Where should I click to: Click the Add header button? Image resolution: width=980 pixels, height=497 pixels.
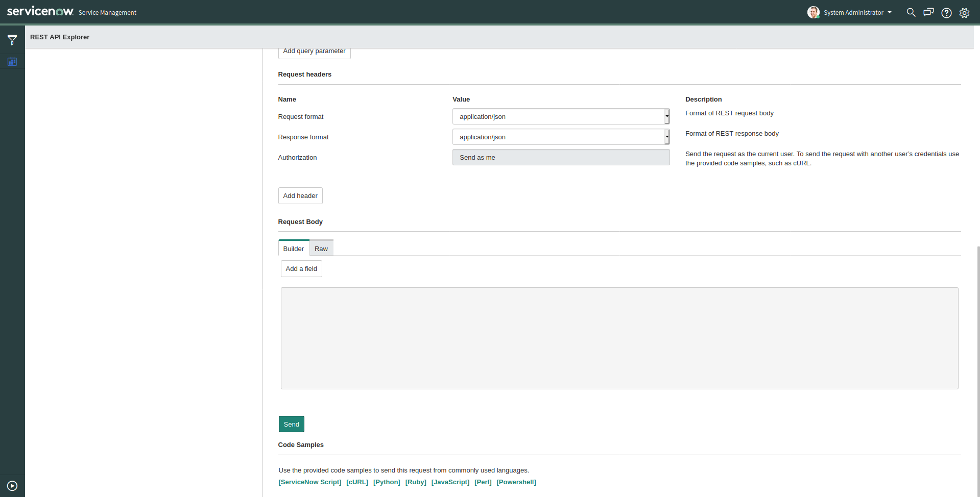[300, 195]
